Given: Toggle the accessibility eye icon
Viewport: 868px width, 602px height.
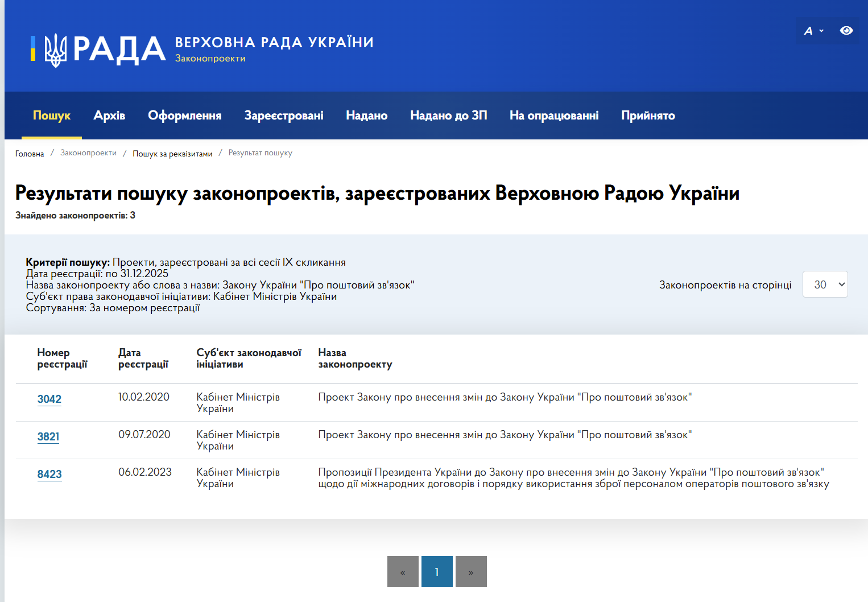Looking at the screenshot, I should click(846, 31).
